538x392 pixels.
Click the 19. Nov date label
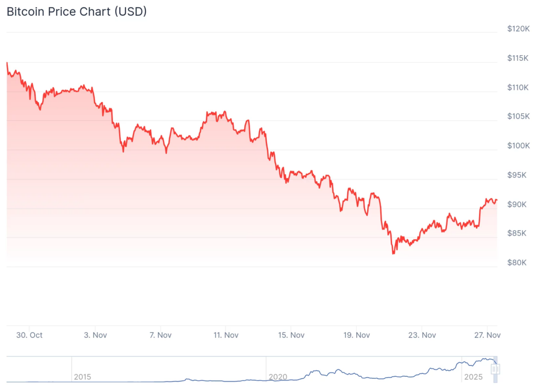pyautogui.click(x=356, y=335)
